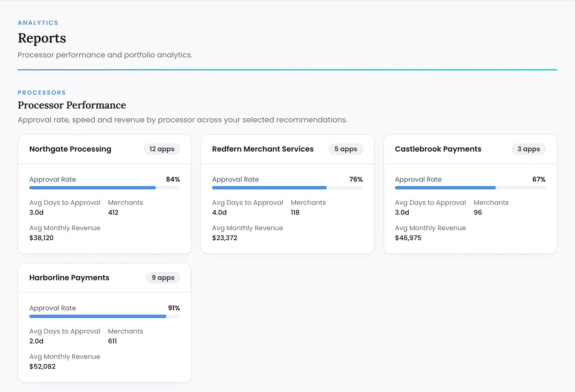Image resolution: width=575 pixels, height=392 pixels.
Task: Click the Harborline Payments card title
Action: tap(69, 278)
